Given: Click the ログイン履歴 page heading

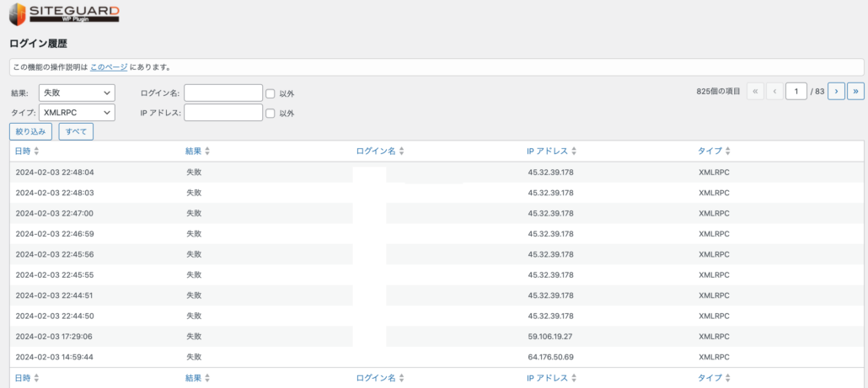Looking at the screenshot, I should pos(39,43).
